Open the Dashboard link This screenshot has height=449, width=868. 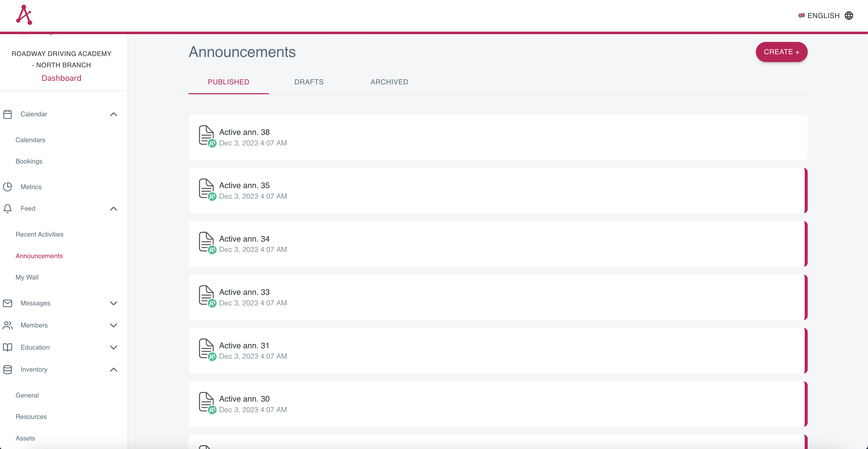61,78
